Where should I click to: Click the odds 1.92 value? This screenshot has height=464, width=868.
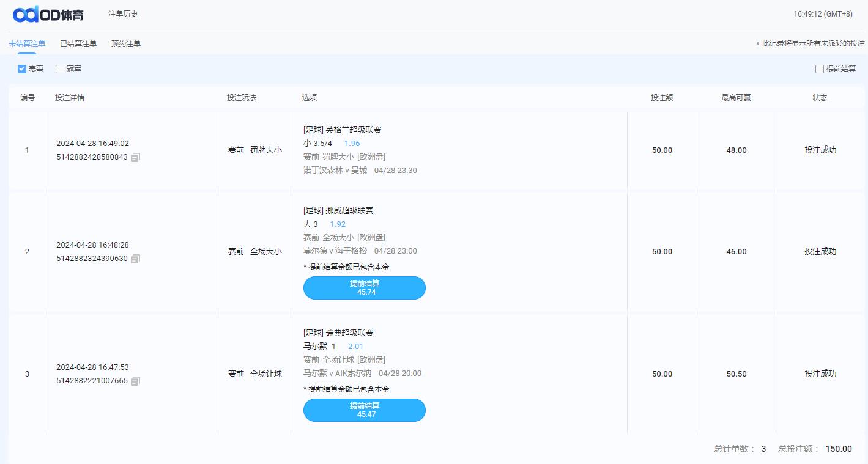pyautogui.click(x=338, y=224)
